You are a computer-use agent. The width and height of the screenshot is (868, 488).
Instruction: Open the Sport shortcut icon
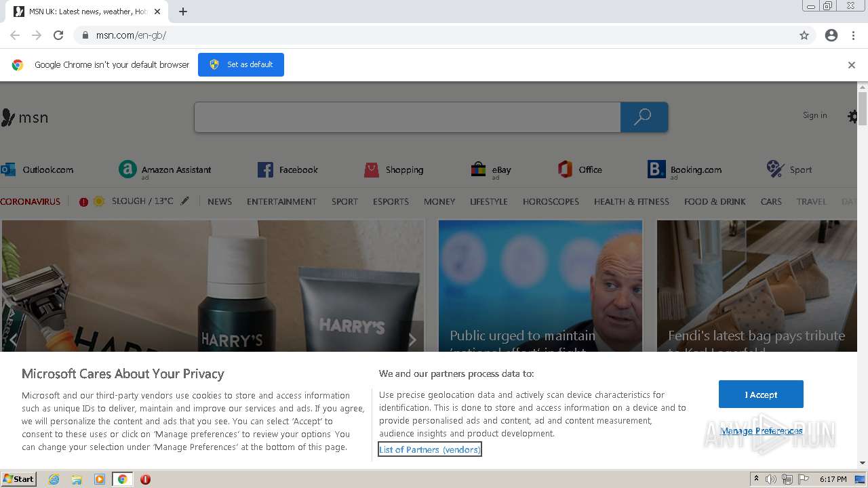[775, 169]
